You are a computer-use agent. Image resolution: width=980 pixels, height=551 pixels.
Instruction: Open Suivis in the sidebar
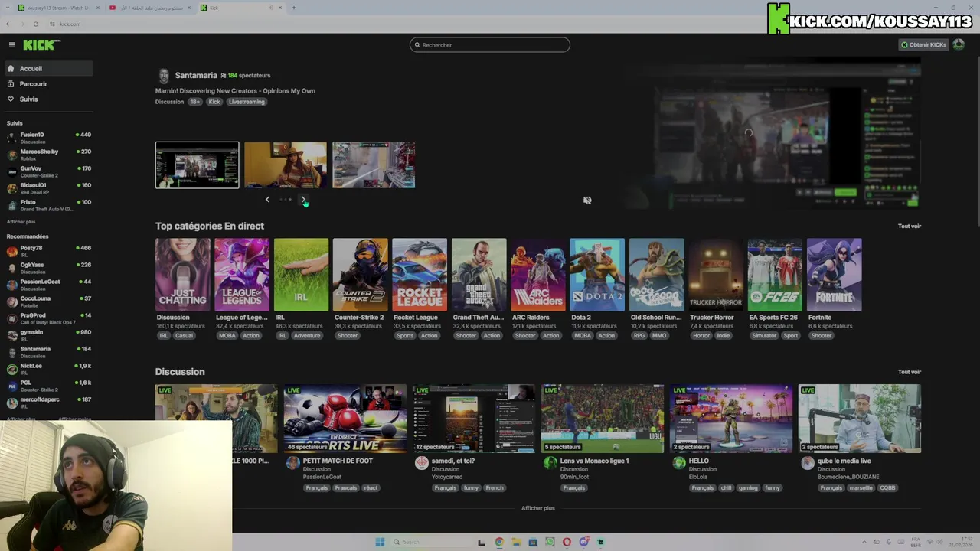coord(47,99)
